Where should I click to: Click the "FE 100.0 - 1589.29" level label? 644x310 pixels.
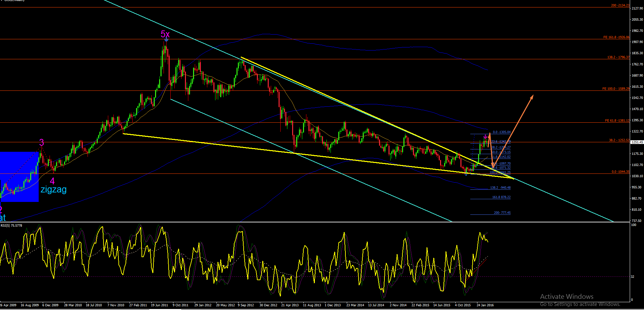[616, 89]
